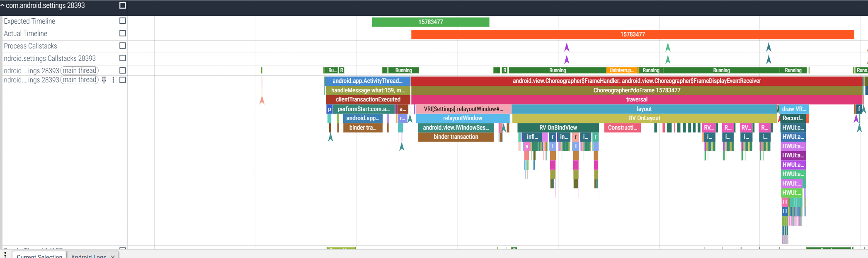Image resolution: width=868 pixels, height=258 pixels.
Task: Switch to the Current Selection tab
Action: click(x=39, y=256)
